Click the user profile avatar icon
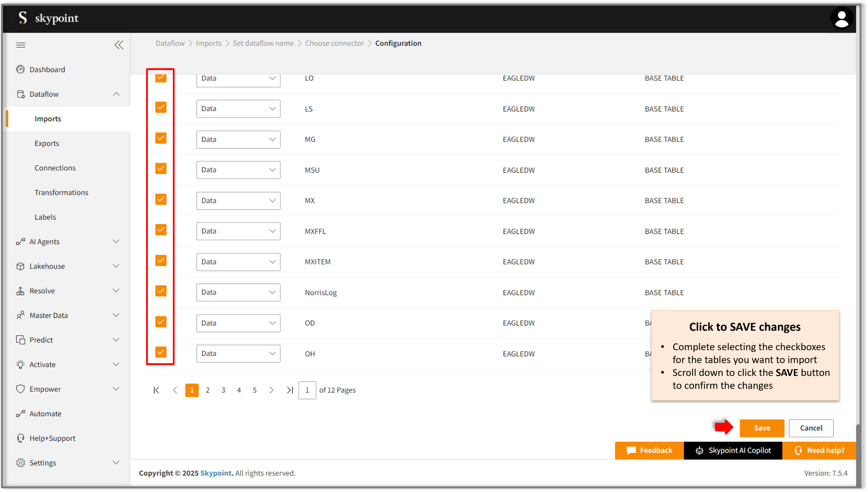The image size is (868, 492). 841,19
